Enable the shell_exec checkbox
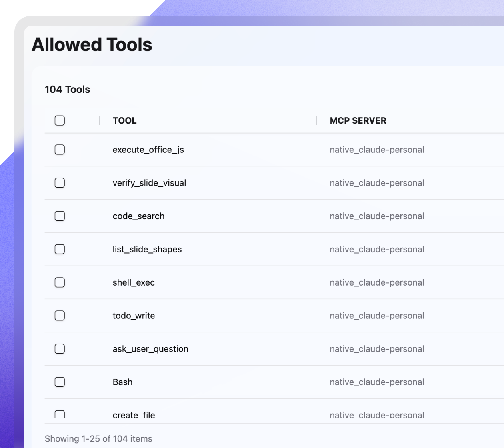 point(60,282)
